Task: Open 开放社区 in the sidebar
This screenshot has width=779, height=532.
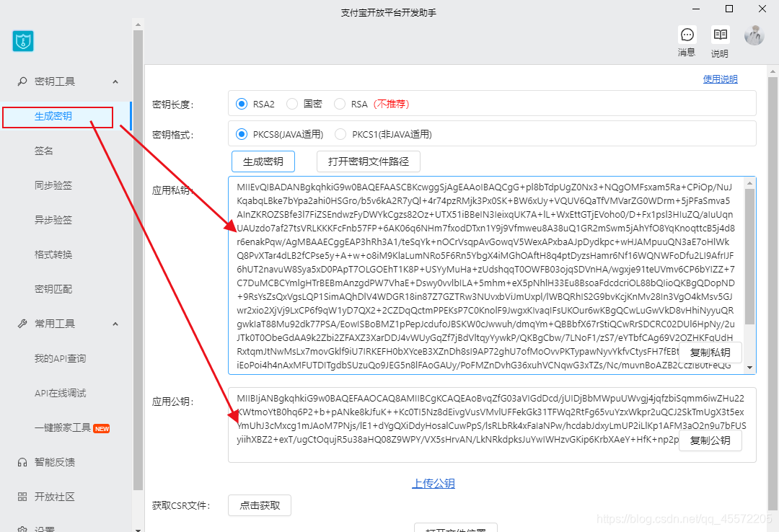Action: click(55, 497)
